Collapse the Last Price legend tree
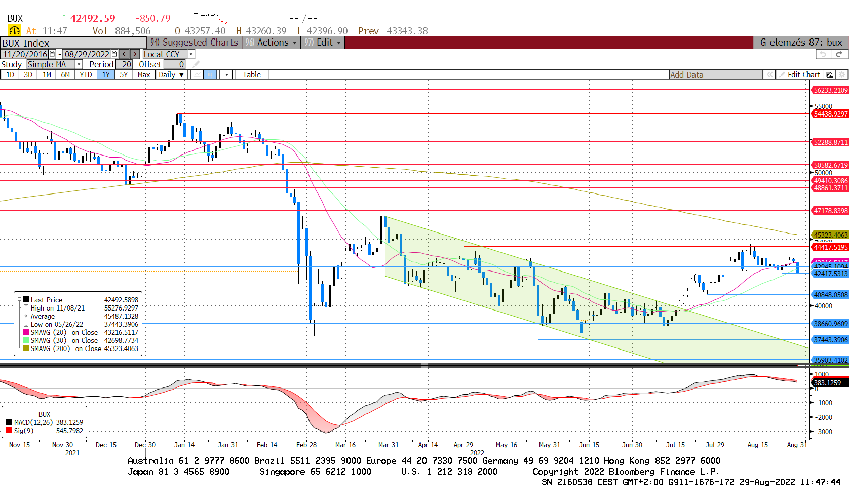 click(19, 300)
